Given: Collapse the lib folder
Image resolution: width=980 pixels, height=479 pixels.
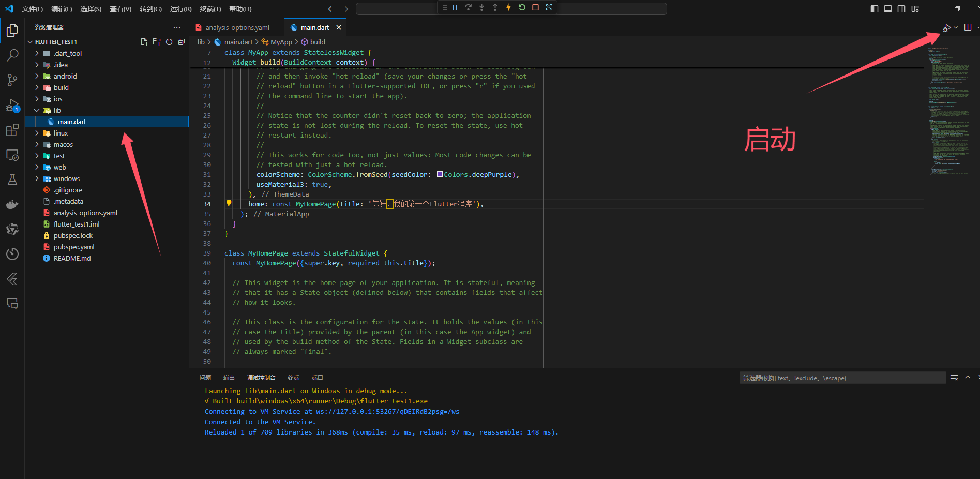Looking at the screenshot, I should (x=37, y=110).
